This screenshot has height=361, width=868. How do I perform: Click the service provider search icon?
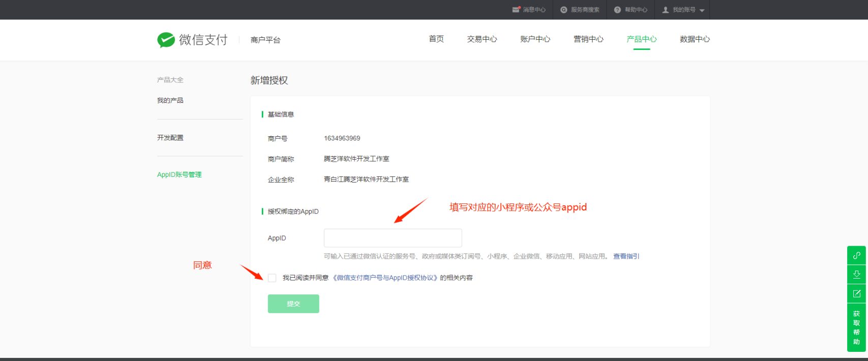pyautogui.click(x=563, y=10)
